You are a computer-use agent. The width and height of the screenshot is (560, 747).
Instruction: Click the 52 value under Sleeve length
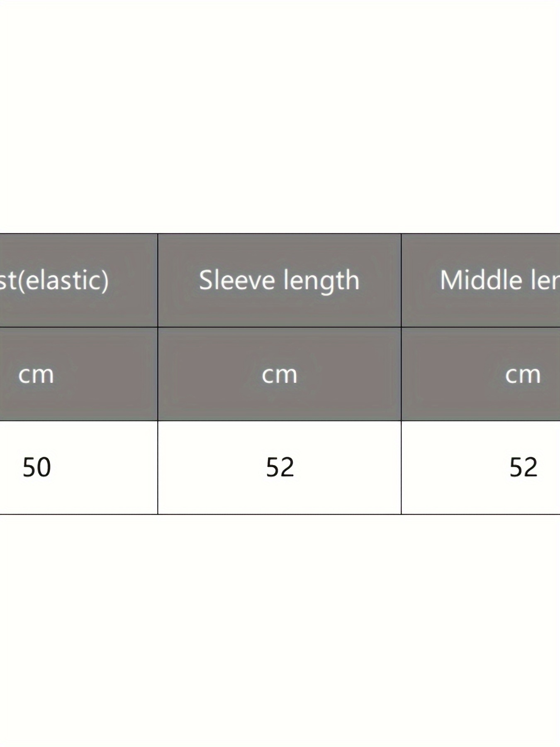(280, 467)
